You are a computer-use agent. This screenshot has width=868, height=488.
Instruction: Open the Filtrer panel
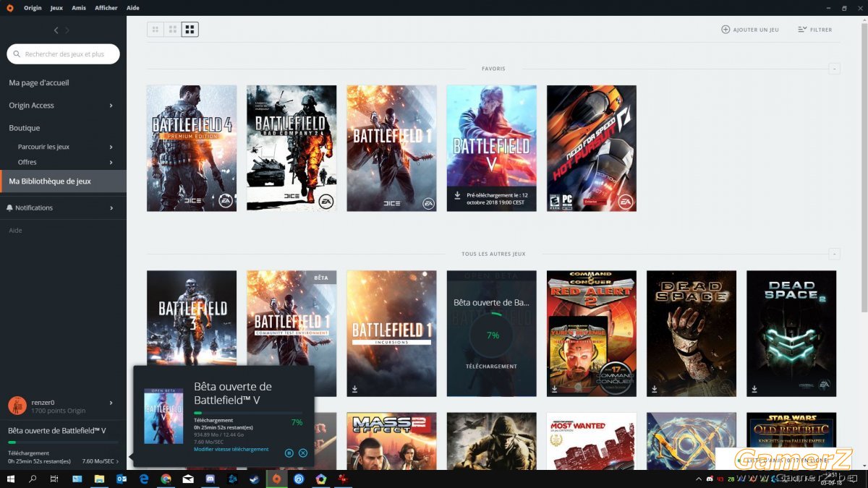(x=814, y=30)
